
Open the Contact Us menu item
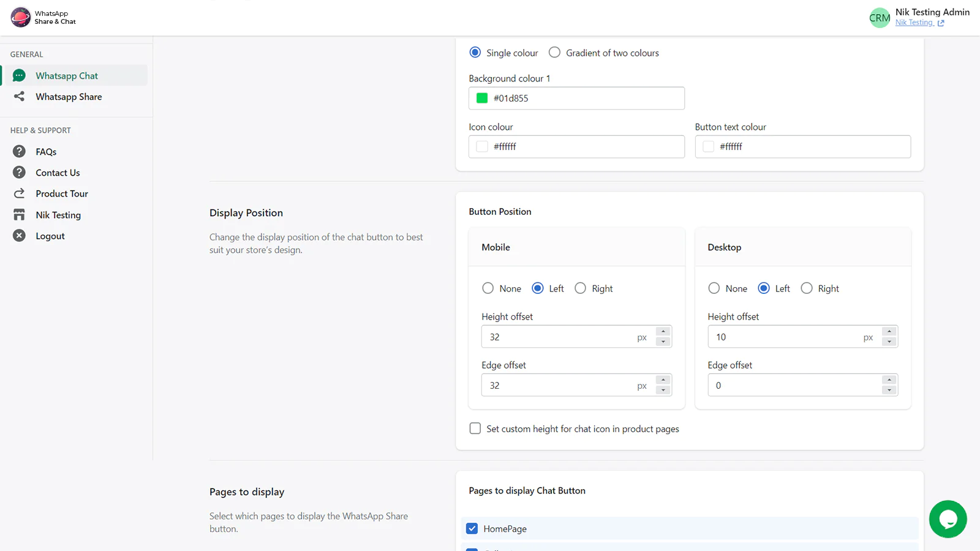[58, 173]
